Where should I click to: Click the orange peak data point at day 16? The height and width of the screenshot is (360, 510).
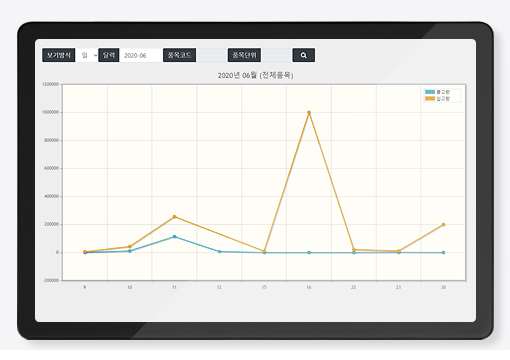[x=309, y=113]
